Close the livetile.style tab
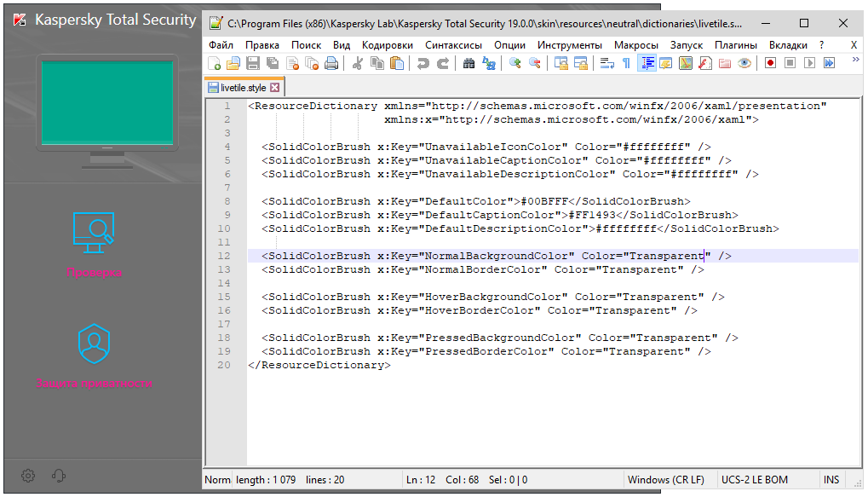 point(274,88)
